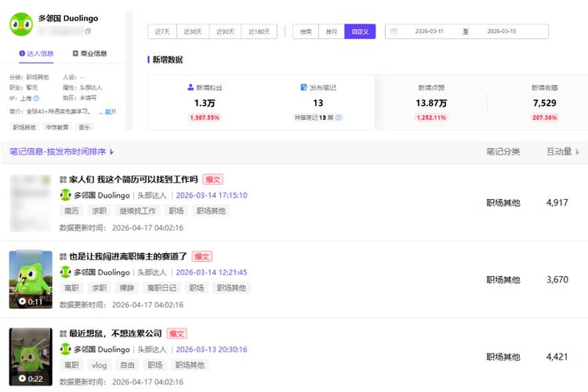Click grid icon before 最近想鼠 note title

pyautogui.click(x=63, y=333)
